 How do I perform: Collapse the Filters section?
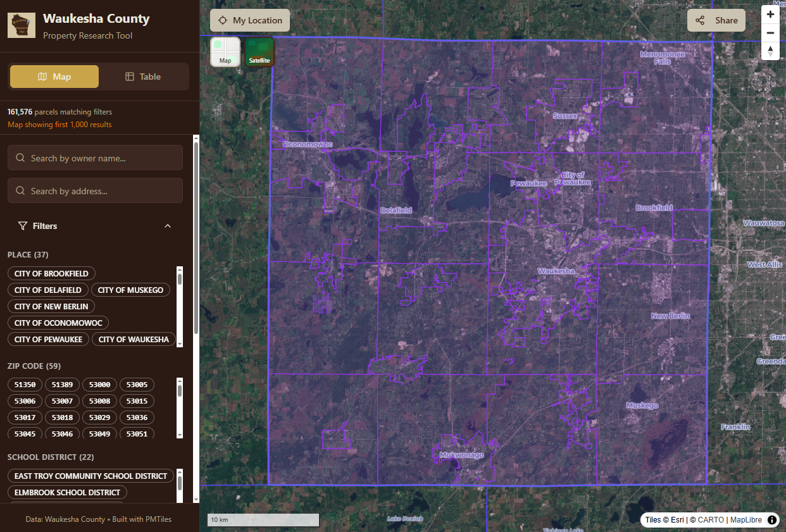(x=168, y=226)
